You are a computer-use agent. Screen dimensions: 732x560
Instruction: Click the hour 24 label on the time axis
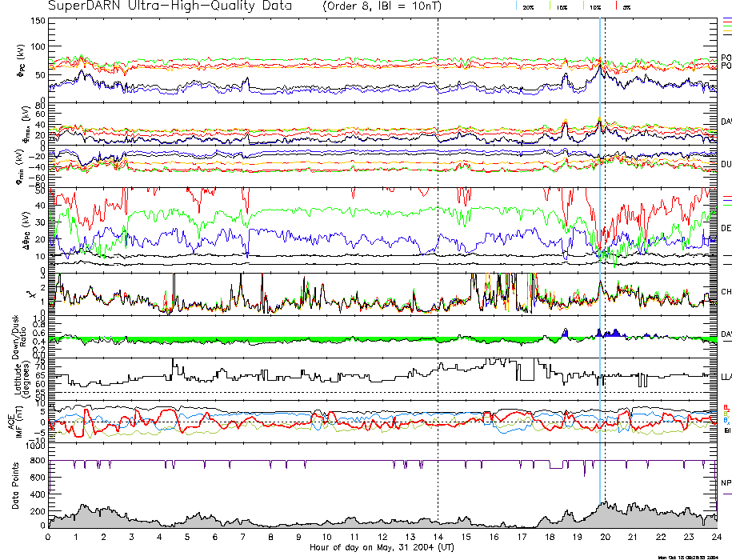pos(717,537)
